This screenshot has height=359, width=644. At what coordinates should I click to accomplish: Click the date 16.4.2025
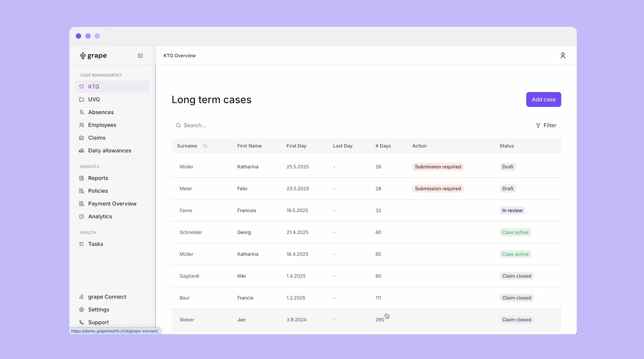297,254
